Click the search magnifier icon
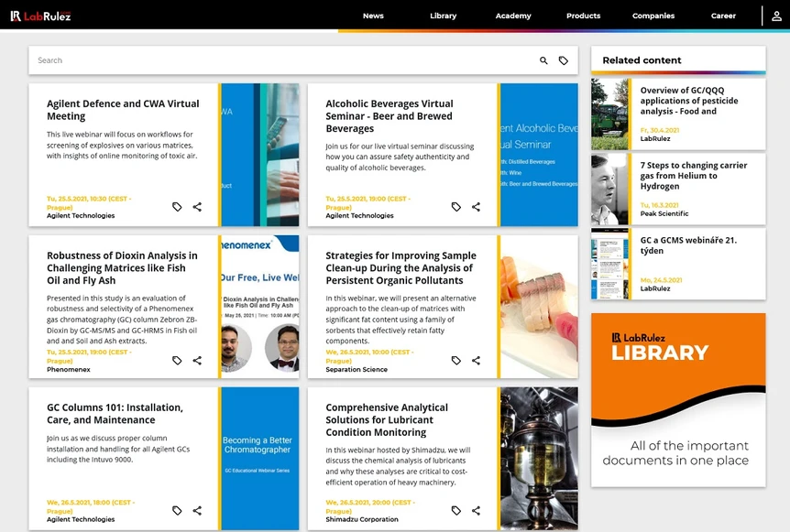790x532 pixels. tap(543, 60)
